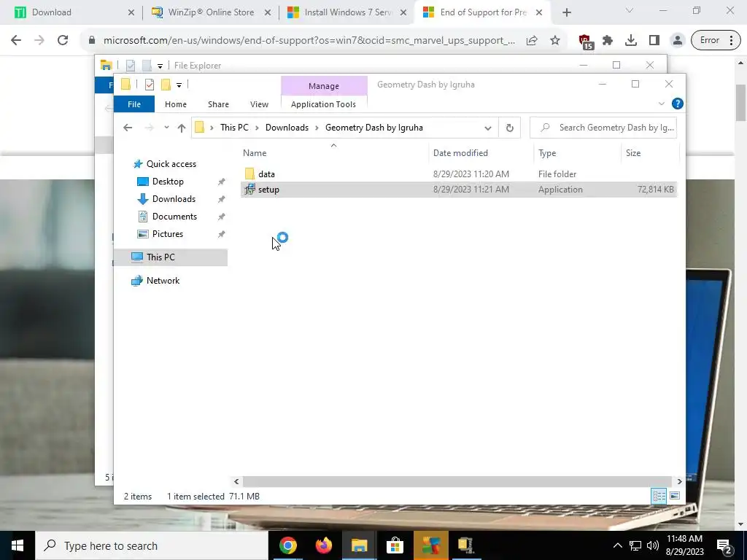Click the Chrome address bar URL
Image resolution: width=747 pixels, height=560 pixels.
[x=309, y=41]
